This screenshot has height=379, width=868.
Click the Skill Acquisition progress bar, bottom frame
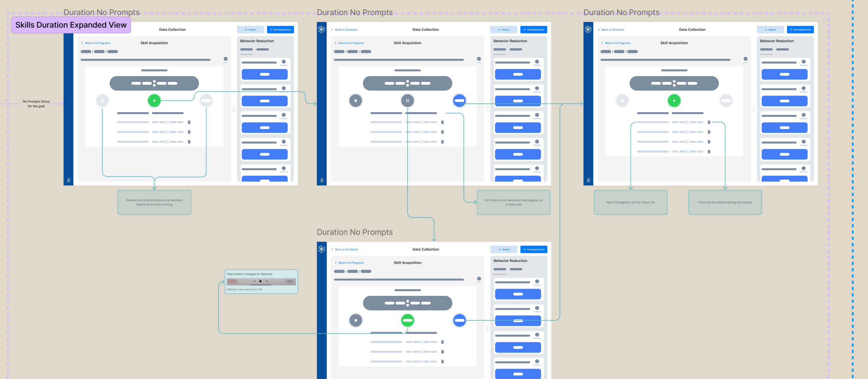click(x=399, y=280)
